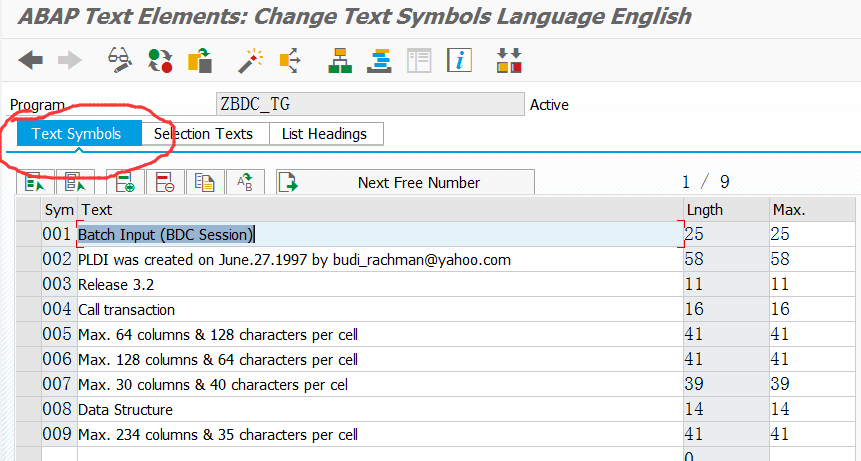Viewport: 861px width, 461px height.
Task: Open the Where-Used List icon
Action: 290,60
